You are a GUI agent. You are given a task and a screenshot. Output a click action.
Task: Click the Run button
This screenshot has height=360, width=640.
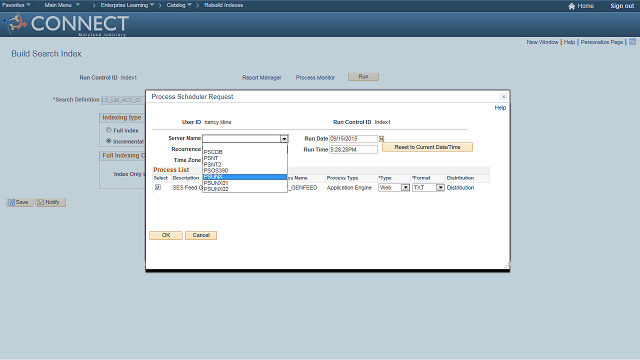coord(363,77)
